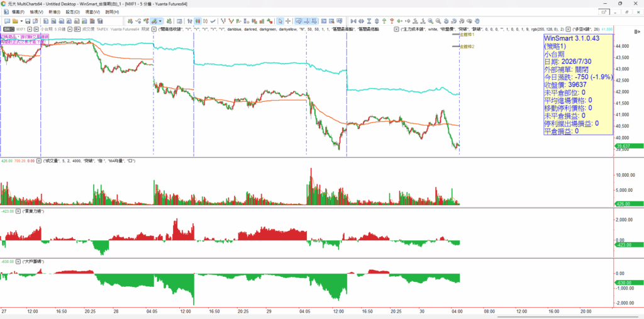
Task: Click the 今日漲跌: -750 (-1.9%) line
Action: [579, 77]
